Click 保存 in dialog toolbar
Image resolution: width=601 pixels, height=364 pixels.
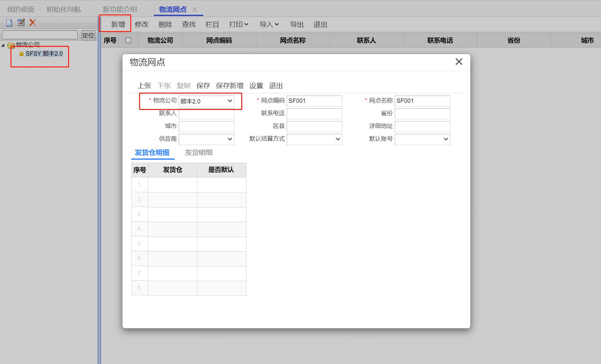[203, 86]
